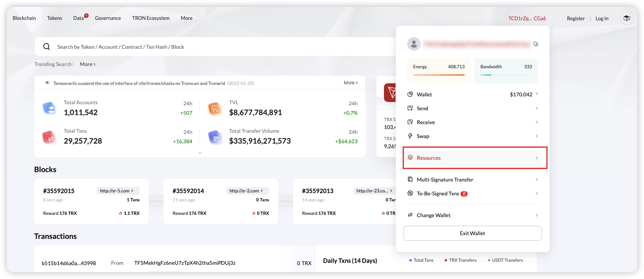Open More announcements link
This screenshot has width=644, height=279.
click(x=351, y=82)
